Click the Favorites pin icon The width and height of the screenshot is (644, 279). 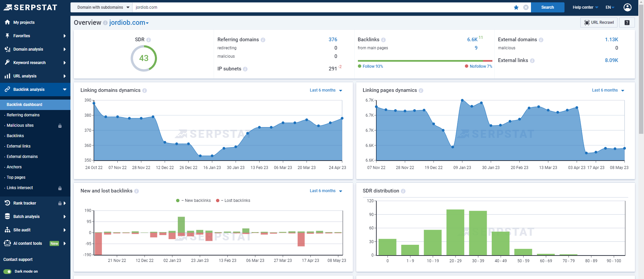(x=7, y=36)
